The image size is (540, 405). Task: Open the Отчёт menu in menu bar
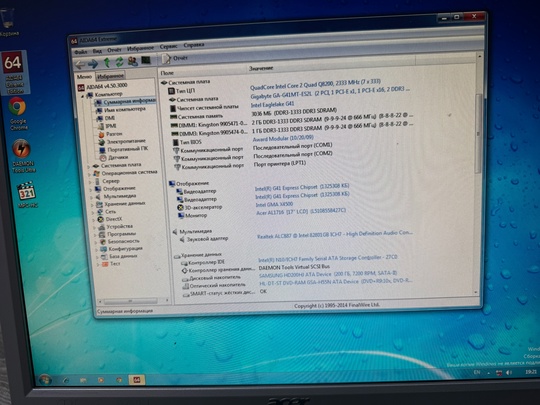point(114,50)
